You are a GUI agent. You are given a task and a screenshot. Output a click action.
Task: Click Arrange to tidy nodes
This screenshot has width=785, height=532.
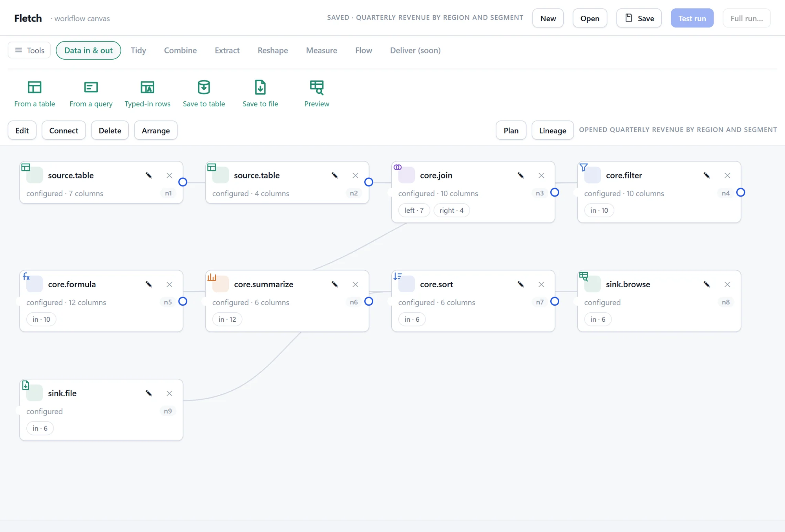coord(156,130)
